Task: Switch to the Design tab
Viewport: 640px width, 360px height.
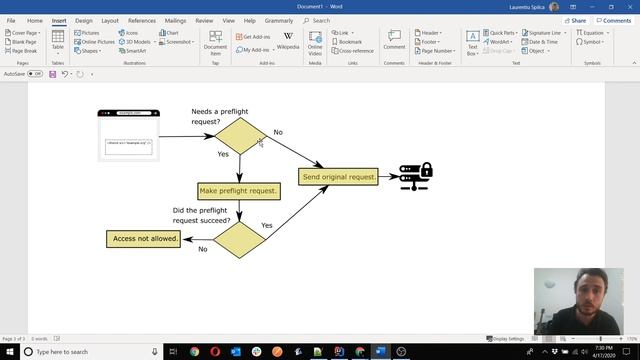Action: pyautogui.click(x=84, y=20)
